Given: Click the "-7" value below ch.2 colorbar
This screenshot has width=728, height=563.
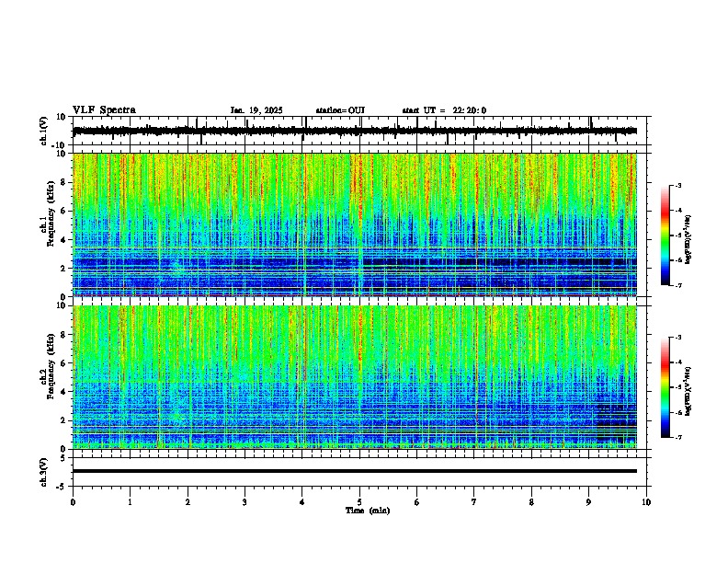Looking at the screenshot, I should point(677,438).
